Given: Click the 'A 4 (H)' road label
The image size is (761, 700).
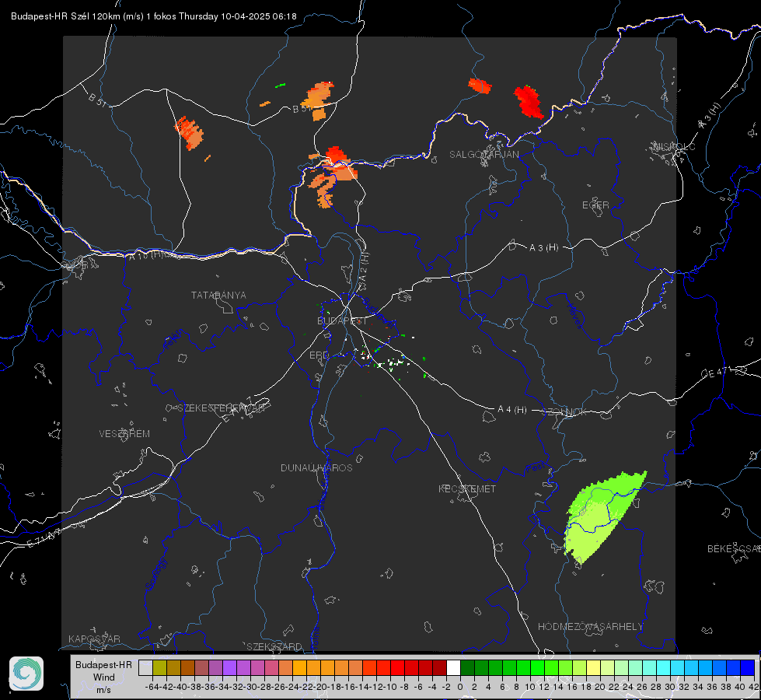Looking at the screenshot, I should point(512,410).
